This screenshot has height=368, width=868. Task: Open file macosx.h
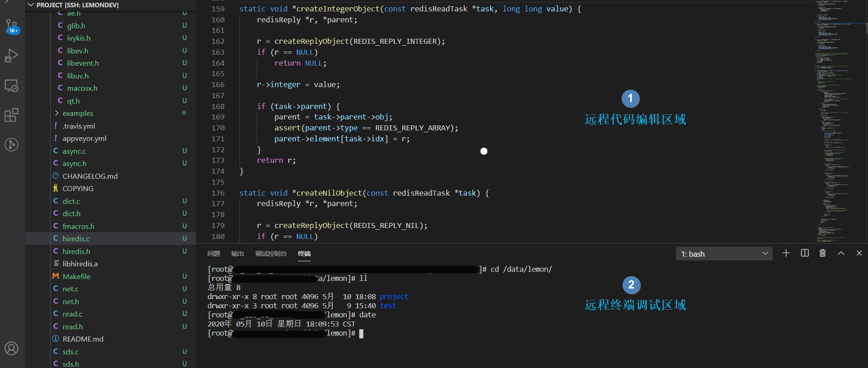(83, 88)
